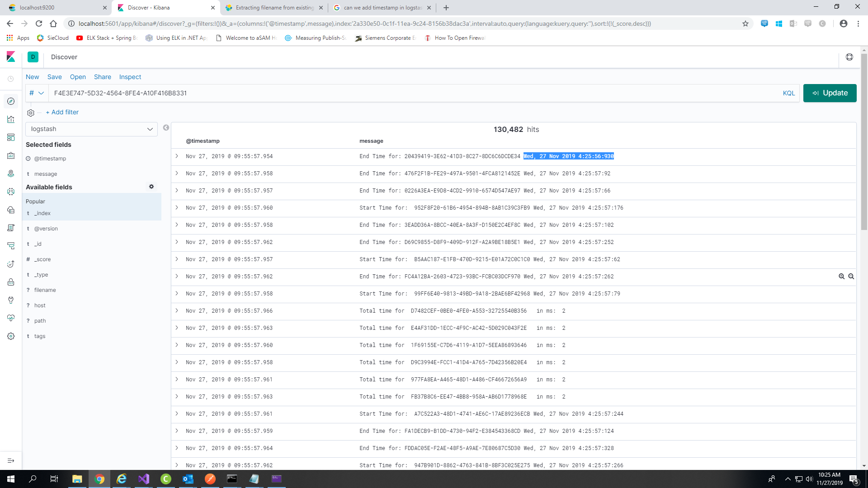Open Visualize chart icon in sidebar

click(11, 119)
